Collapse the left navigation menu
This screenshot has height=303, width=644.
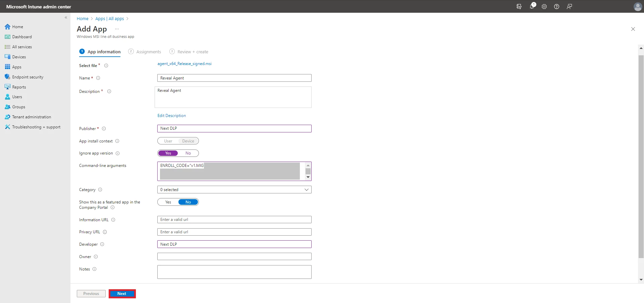[x=66, y=17]
